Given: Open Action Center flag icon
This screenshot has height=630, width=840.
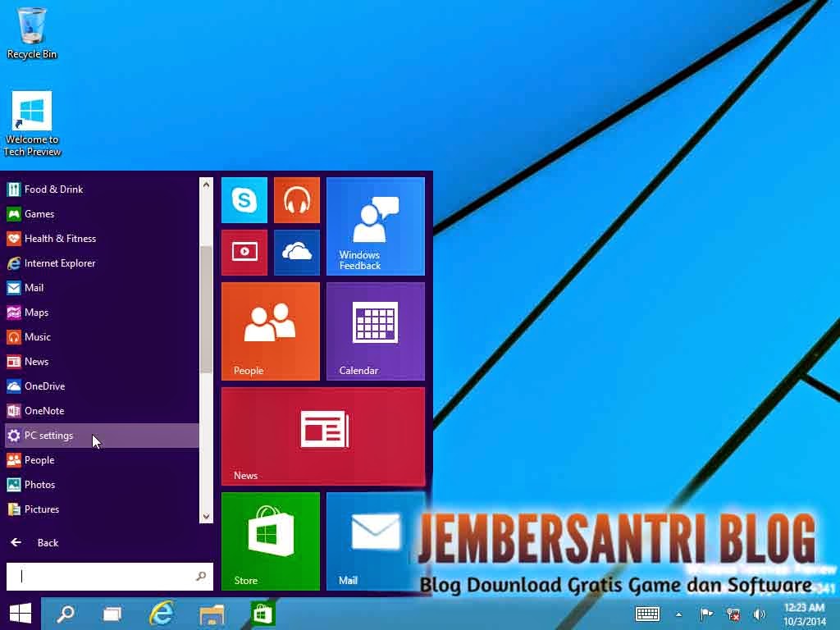Looking at the screenshot, I should (706, 614).
